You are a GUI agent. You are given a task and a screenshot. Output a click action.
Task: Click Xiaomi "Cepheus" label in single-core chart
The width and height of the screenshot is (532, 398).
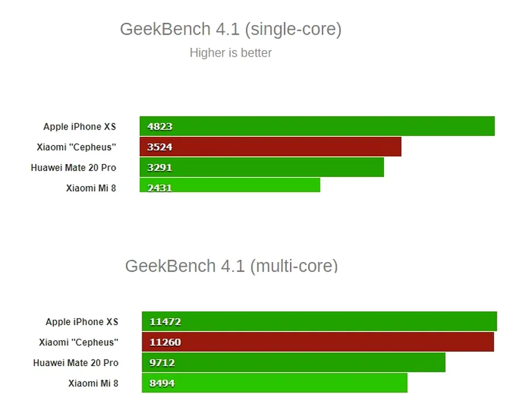pos(76,147)
